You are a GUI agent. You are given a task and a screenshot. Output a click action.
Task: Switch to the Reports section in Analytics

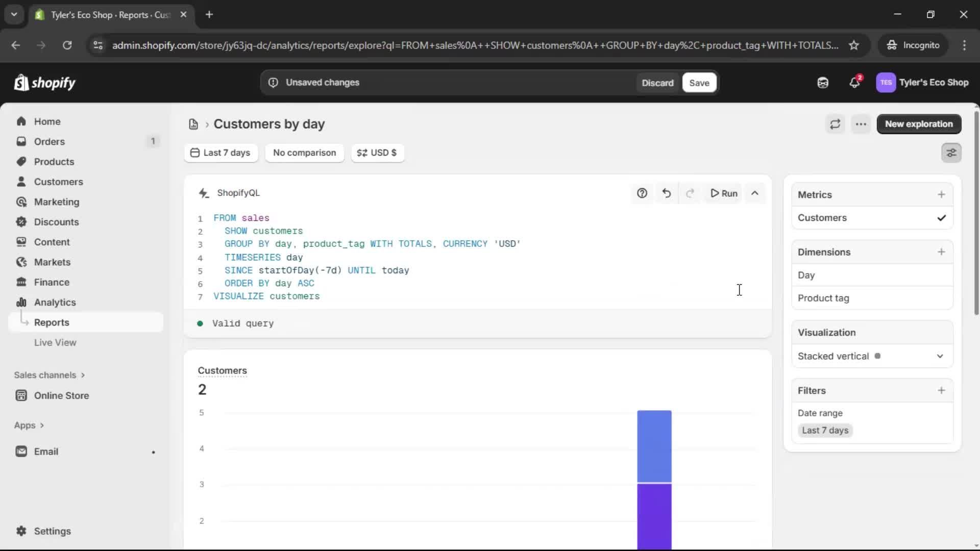click(x=52, y=322)
